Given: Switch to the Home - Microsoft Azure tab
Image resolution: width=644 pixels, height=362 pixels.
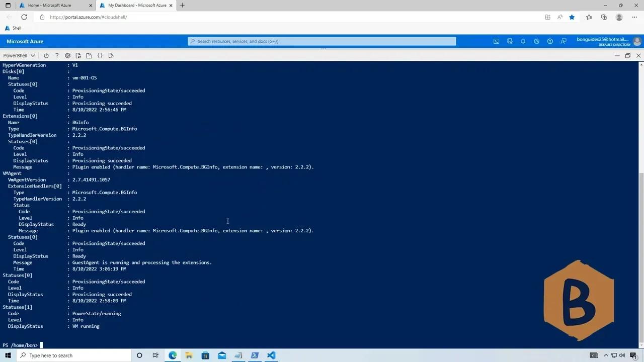Looking at the screenshot, I should (x=50, y=6).
